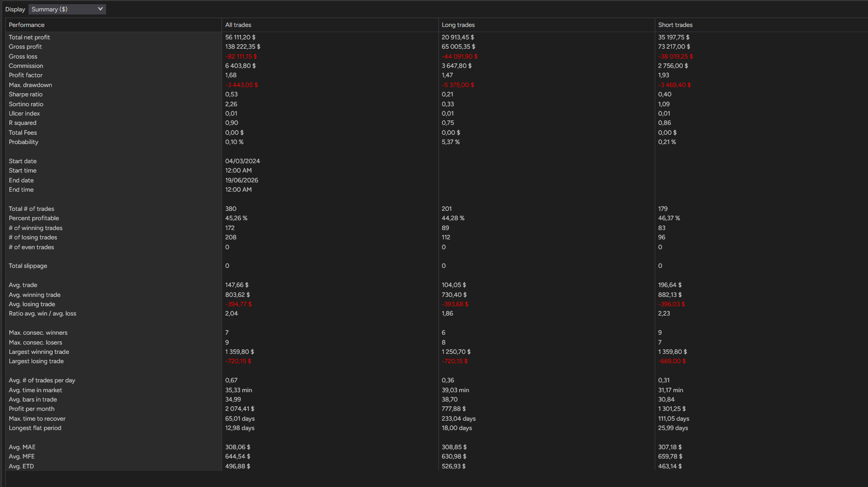868x487 pixels.
Task: Click the Profit factor row label
Action: (x=26, y=75)
